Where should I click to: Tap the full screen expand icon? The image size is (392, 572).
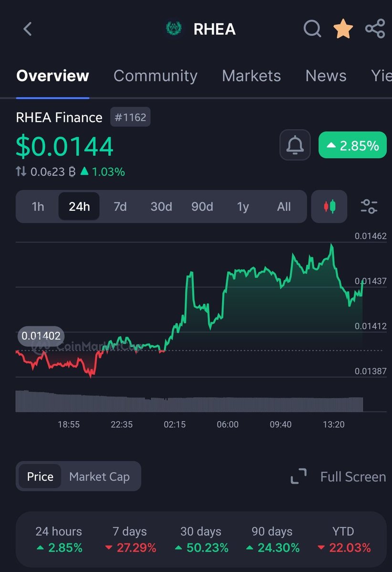click(x=299, y=477)
